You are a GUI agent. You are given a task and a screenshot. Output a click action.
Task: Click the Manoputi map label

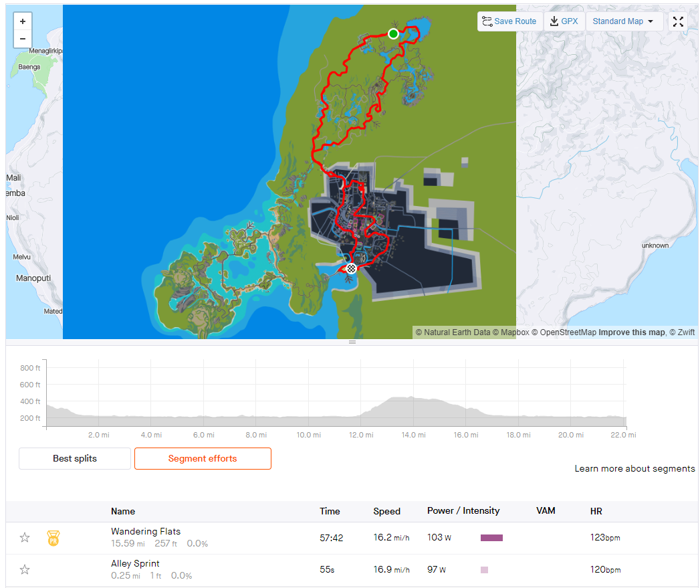(x=33, y=278)
